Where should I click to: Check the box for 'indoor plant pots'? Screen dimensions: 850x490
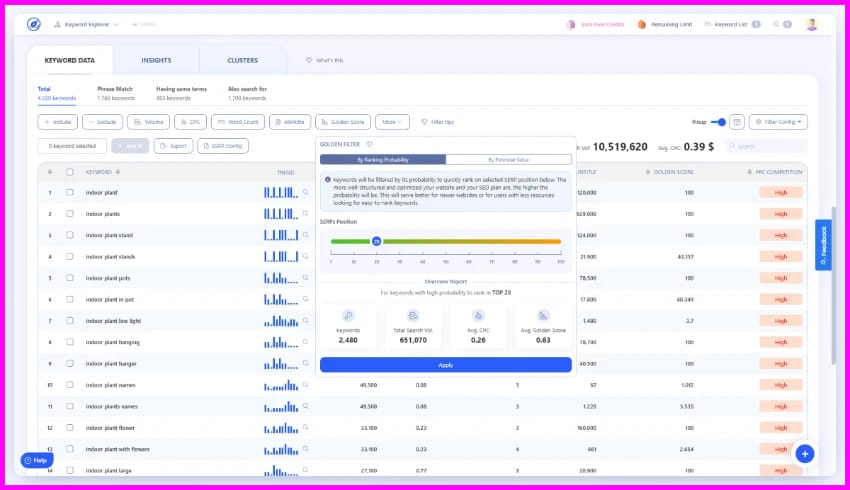(x=70, y=278)
